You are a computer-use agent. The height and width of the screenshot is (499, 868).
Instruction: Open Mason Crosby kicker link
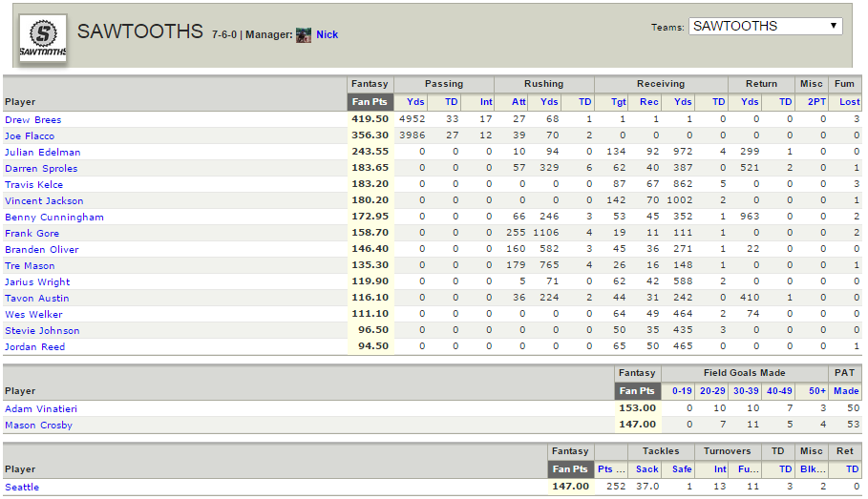pyautogui.click(x=39, y=425)
